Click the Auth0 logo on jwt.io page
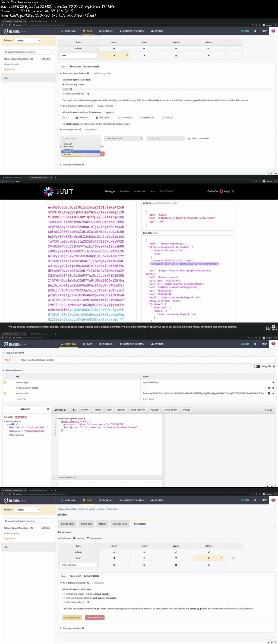The height and width of the screenshot is (644, 278). click(225, 191)
